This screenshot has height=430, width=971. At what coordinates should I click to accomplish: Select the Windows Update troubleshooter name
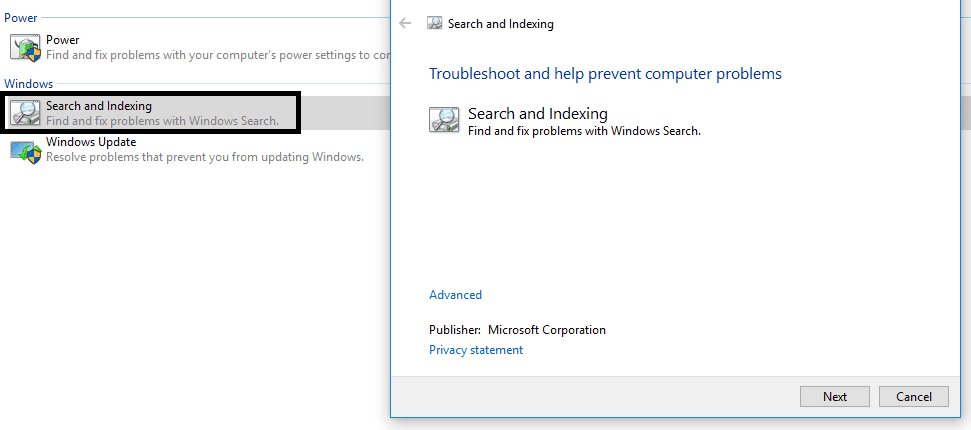(91, 142)
